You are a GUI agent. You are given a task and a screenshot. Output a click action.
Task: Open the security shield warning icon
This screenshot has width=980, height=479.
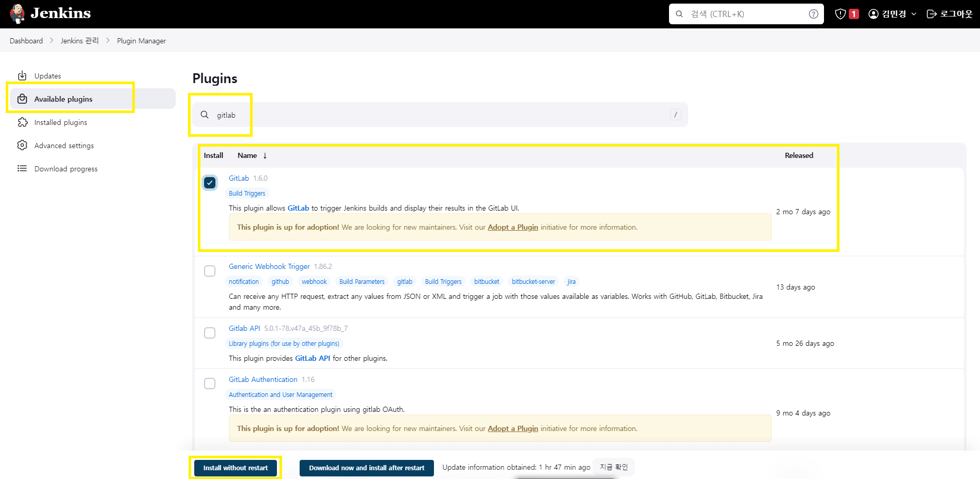(x=841, y=14)
